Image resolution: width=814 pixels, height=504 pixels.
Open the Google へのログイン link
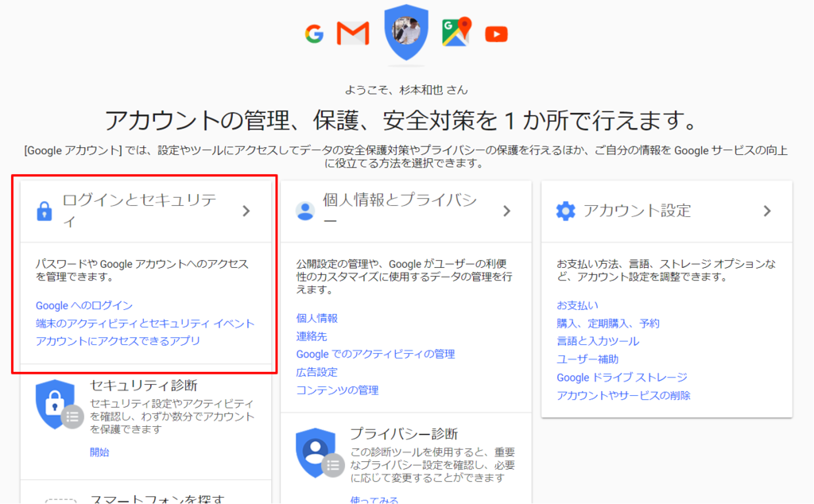tap(84, 306)
